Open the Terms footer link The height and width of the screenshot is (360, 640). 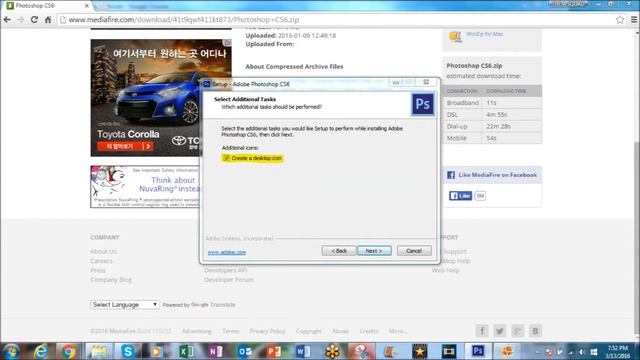coord(231,331)
